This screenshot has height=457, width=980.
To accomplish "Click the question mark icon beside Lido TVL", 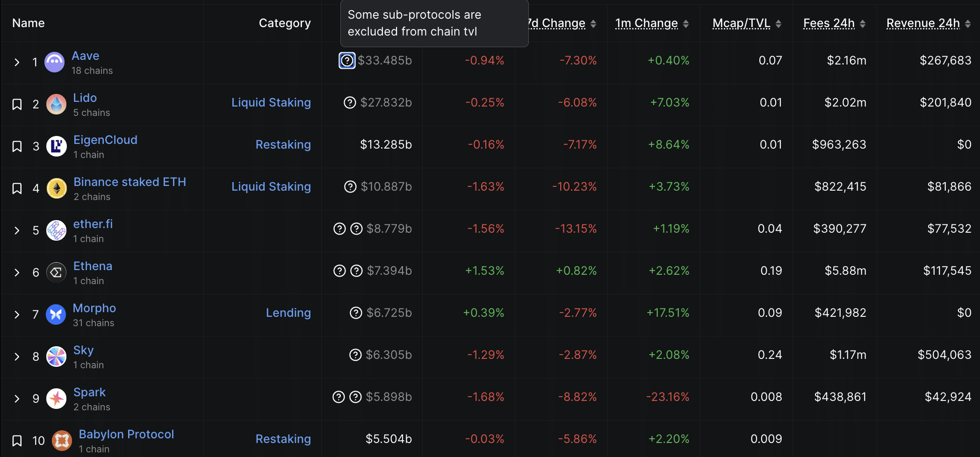I will [x=350, y=102].
